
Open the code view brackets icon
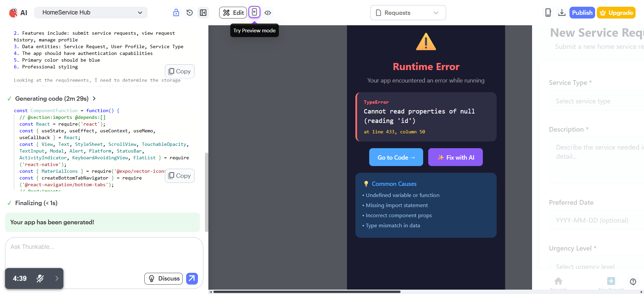(x=268, y=13)
